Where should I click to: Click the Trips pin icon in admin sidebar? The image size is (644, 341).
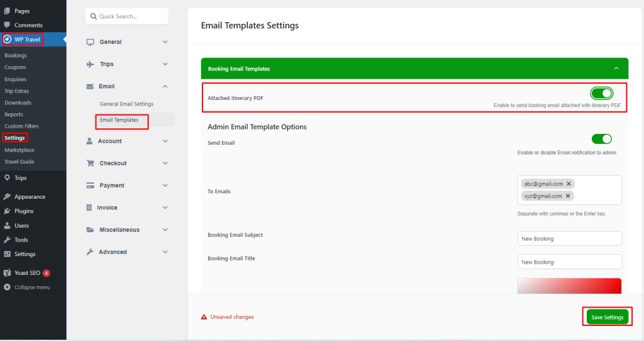pos(7,178)
